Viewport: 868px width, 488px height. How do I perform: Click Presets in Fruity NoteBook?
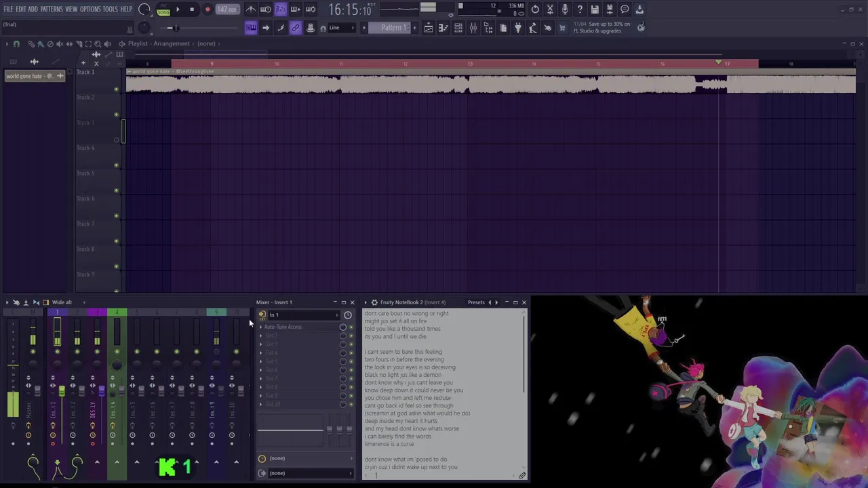point(476,302)
